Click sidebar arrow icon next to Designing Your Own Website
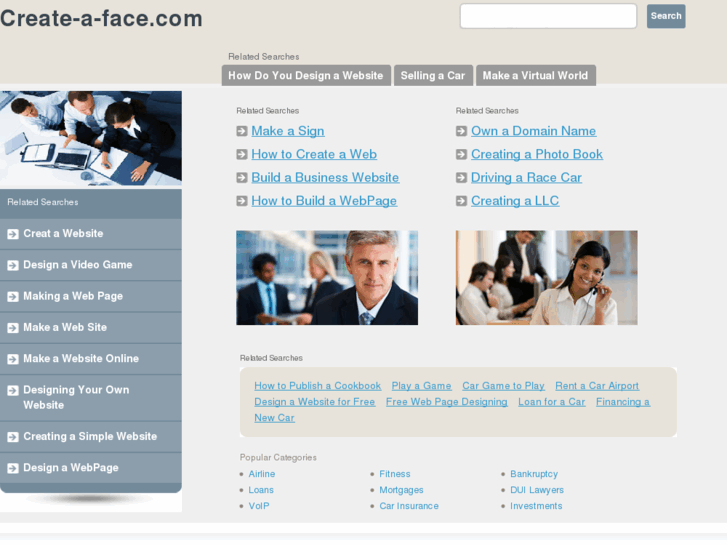Viewport: 727px width, 545px height. [x=13, y=391]
